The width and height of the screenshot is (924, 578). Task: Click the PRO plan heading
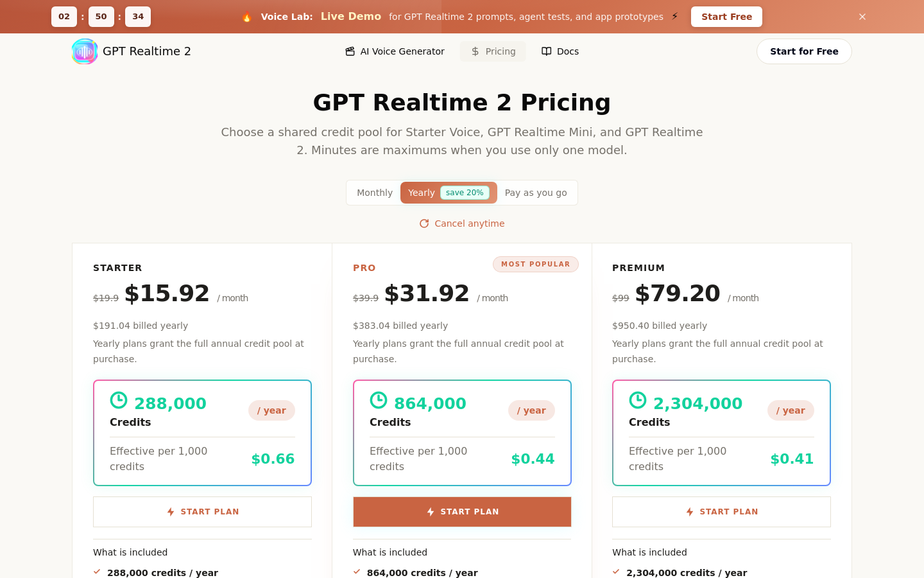coord(364,268)
